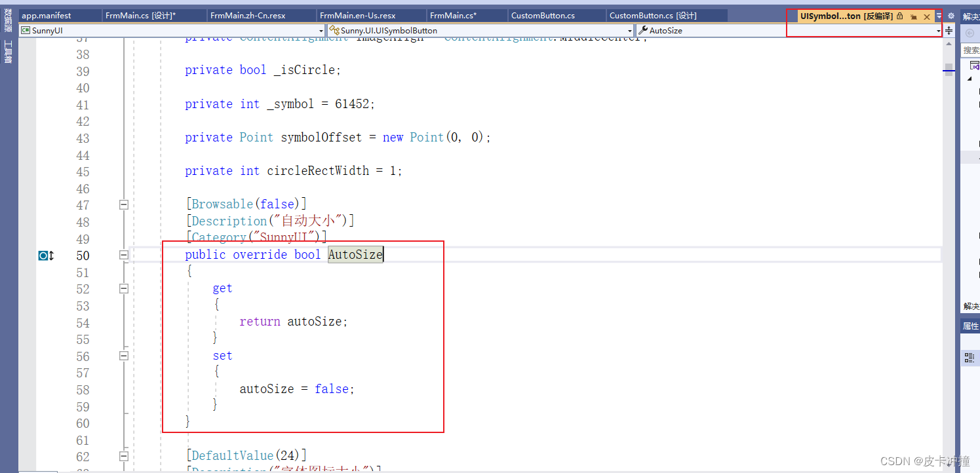Click the split editor window icon
The height and width of the screenshot is (473, 980).
click(x=949, y=30)
